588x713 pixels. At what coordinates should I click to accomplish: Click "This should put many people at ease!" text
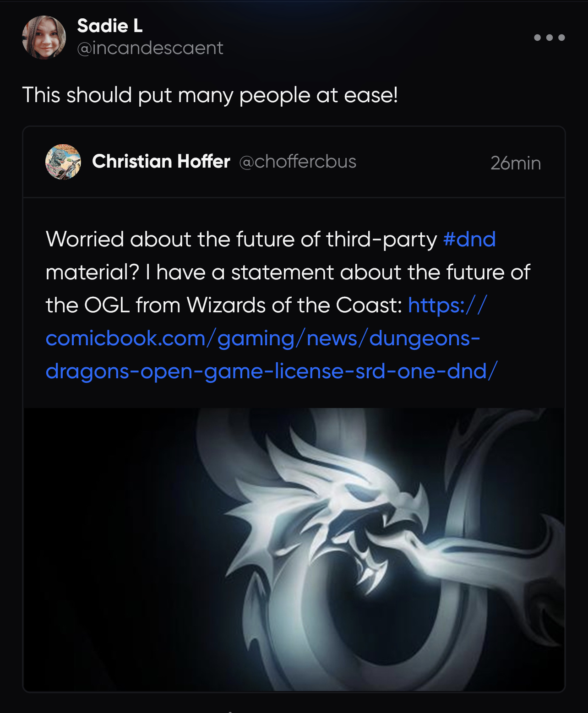coord(210,95)
